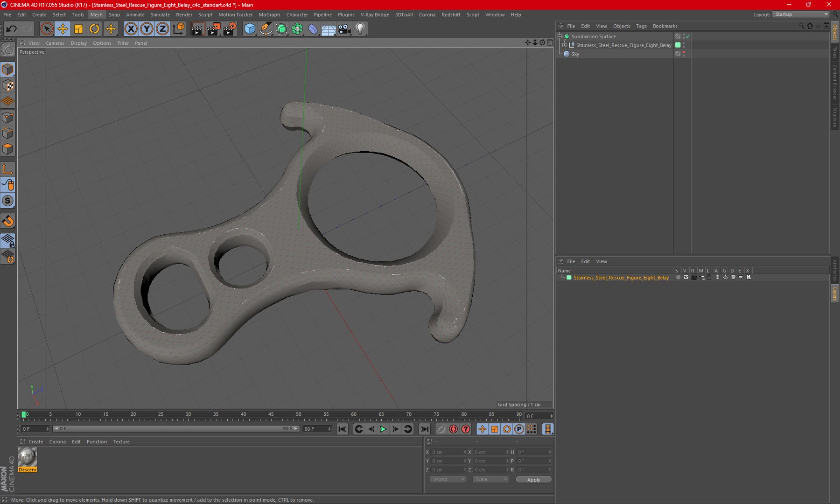
Task: Add a Cube primitive object
Action: pos(250,29)
